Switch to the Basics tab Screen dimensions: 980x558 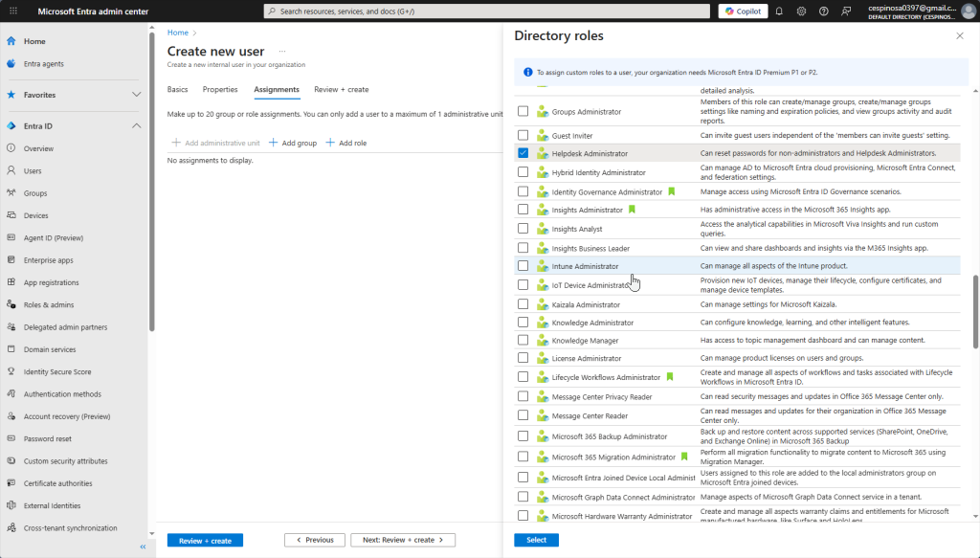(x=177, y=89)
